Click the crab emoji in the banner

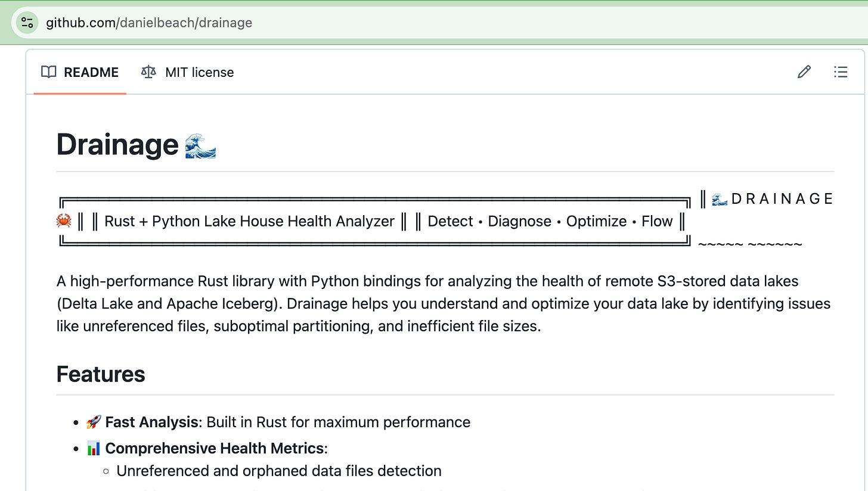pos(64,221)
